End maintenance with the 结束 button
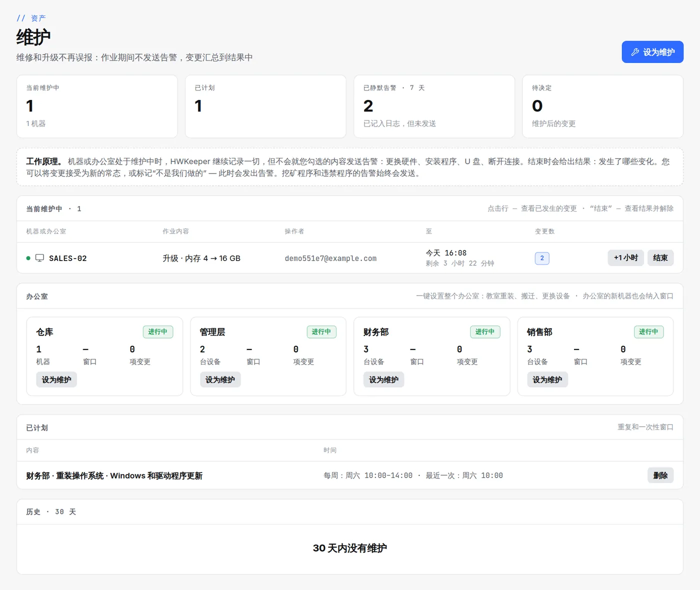The height and width of the screenshot is (590, 700). coord(660,258)
